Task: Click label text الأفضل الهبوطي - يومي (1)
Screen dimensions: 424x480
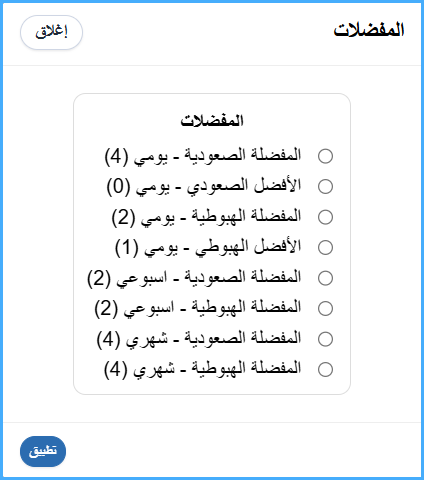Action: 208,247
